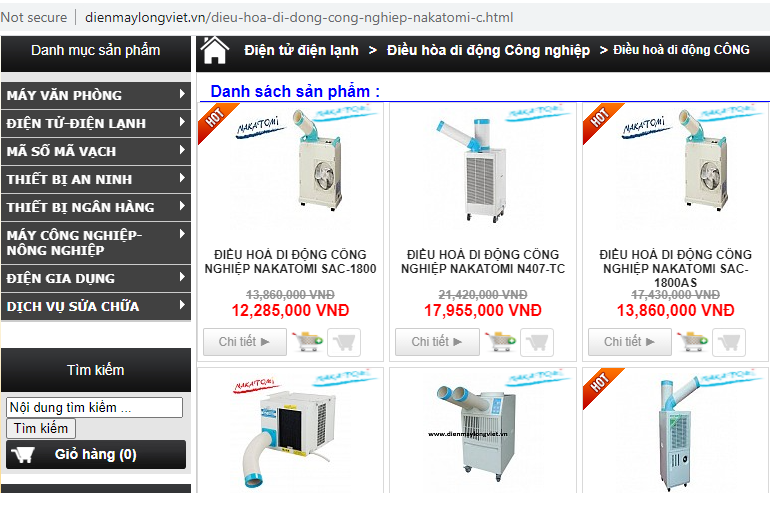Click Chi tiết button for SAC-1800
770x509 pixels.
tap(245, 342)
